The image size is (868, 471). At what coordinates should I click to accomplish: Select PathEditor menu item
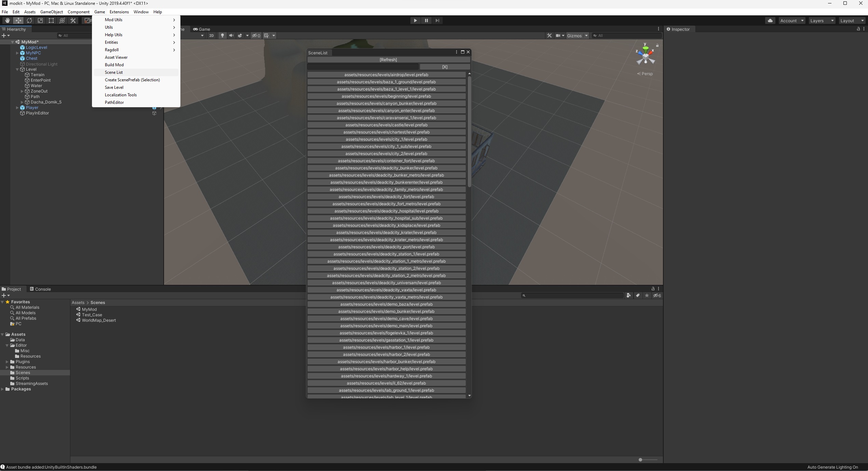point(136,102)
